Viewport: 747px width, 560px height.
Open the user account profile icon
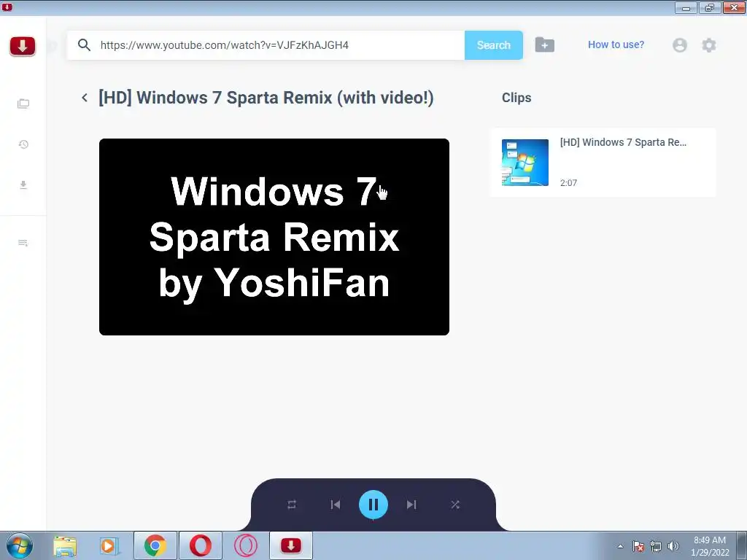679,45
